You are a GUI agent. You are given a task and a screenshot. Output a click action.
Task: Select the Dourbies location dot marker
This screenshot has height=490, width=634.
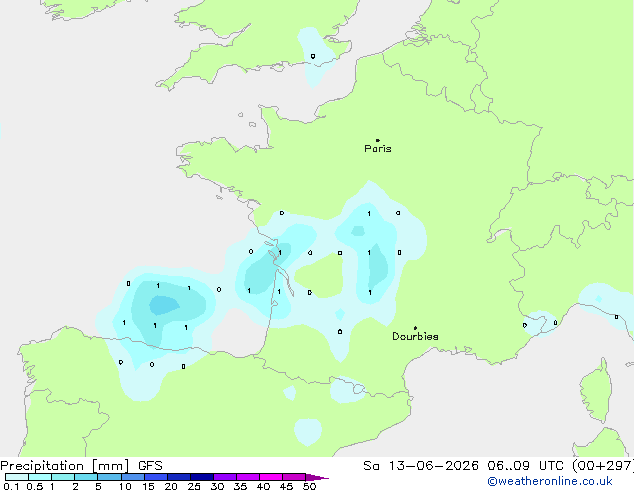click(x=416, y=328)
